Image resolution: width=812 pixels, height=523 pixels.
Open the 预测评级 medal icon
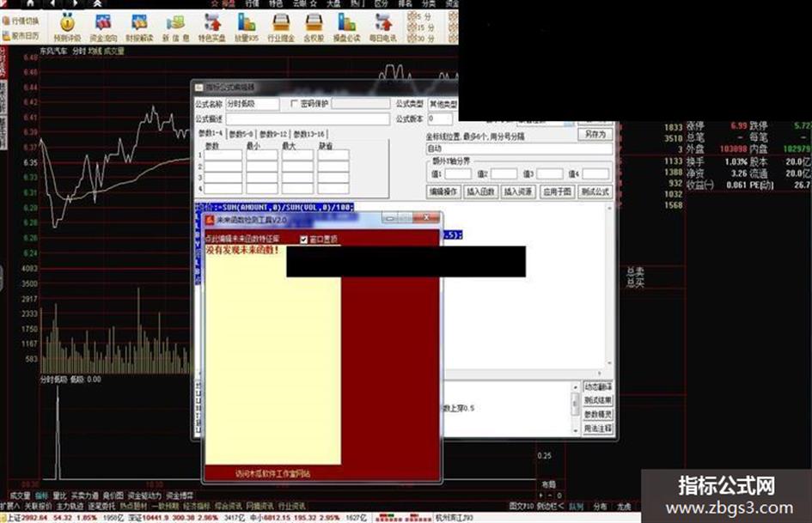(x=67, y=27)
